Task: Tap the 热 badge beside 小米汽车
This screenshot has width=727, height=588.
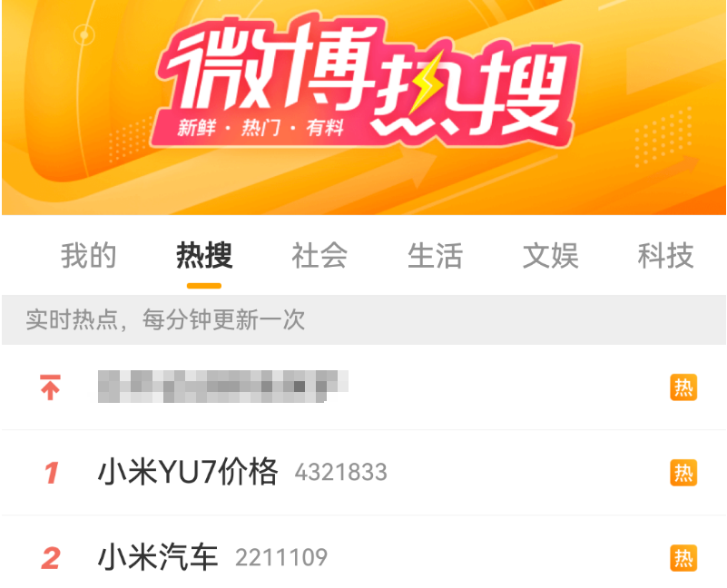Action: point(683,558)
